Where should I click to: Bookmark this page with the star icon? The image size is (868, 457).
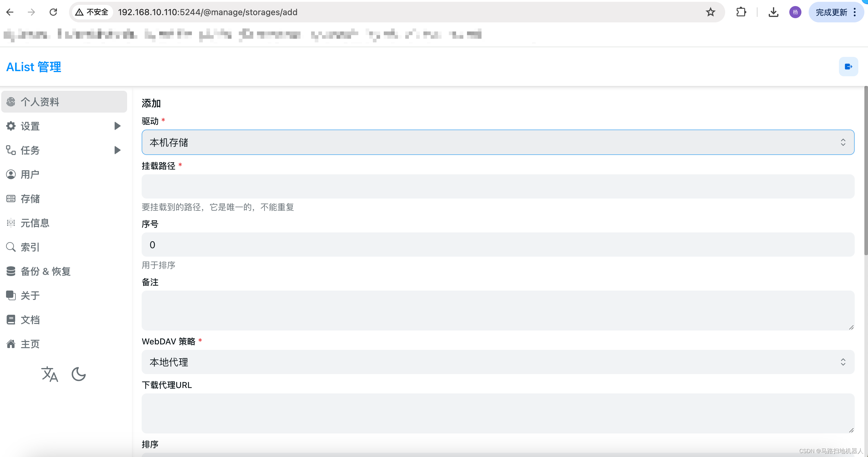pyautogui.click(x=710, y=12)
